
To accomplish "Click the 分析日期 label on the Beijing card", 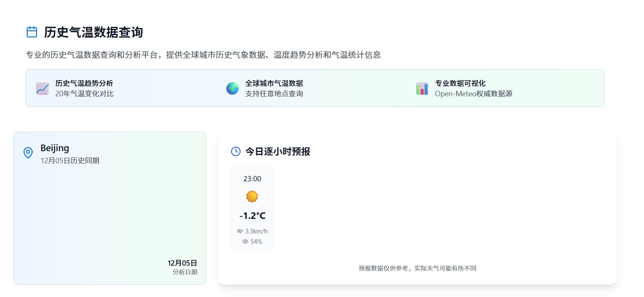I will tap(185, 272).
